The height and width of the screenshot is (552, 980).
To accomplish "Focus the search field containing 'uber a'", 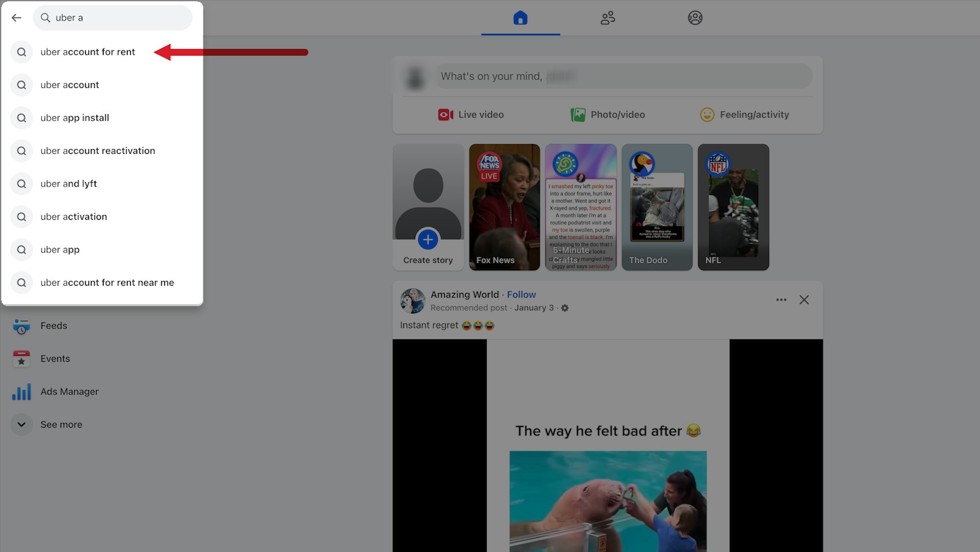I will point(112,18).
